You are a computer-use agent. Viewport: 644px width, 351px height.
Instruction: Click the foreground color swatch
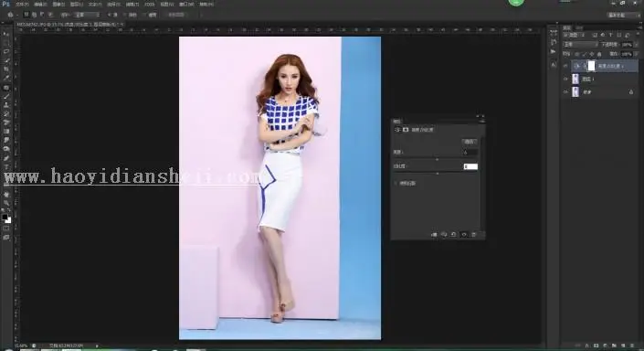click(5, 217)
